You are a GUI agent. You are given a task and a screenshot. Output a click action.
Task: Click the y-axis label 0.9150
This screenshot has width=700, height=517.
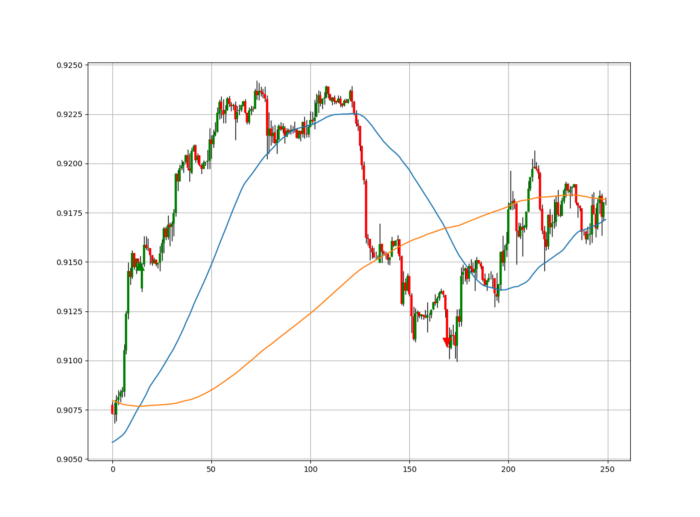[x=69, y=262]
